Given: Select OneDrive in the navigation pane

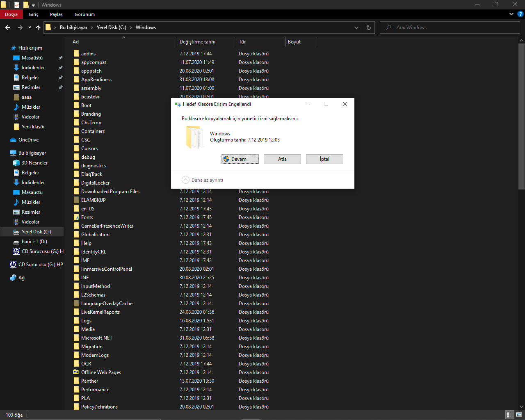Looking at the screenshot, I should coord(29,140).
